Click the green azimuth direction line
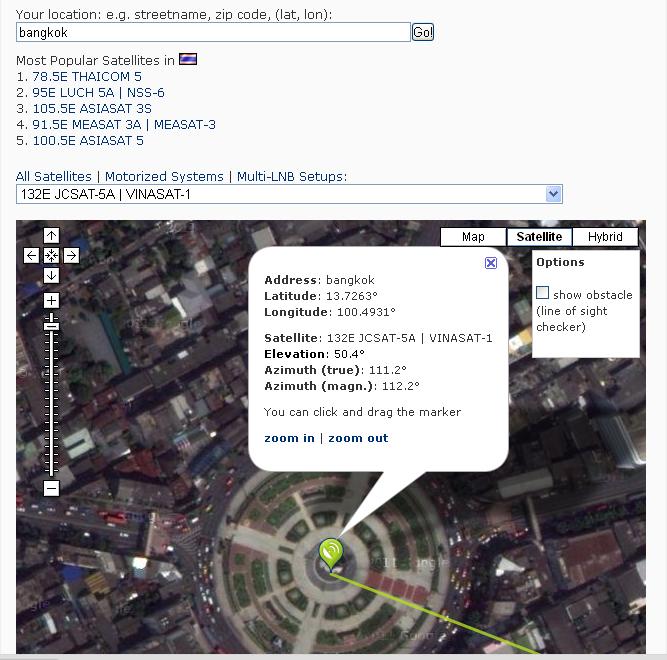The width and height of the screenshot is (667, 660). [434, 614]
